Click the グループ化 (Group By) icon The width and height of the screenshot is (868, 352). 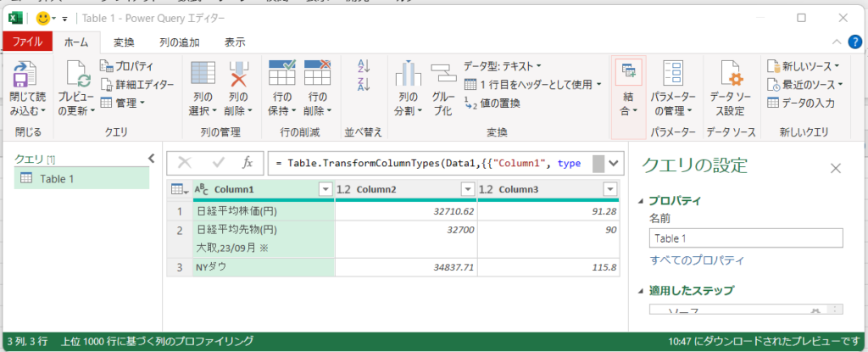(442, 74)
